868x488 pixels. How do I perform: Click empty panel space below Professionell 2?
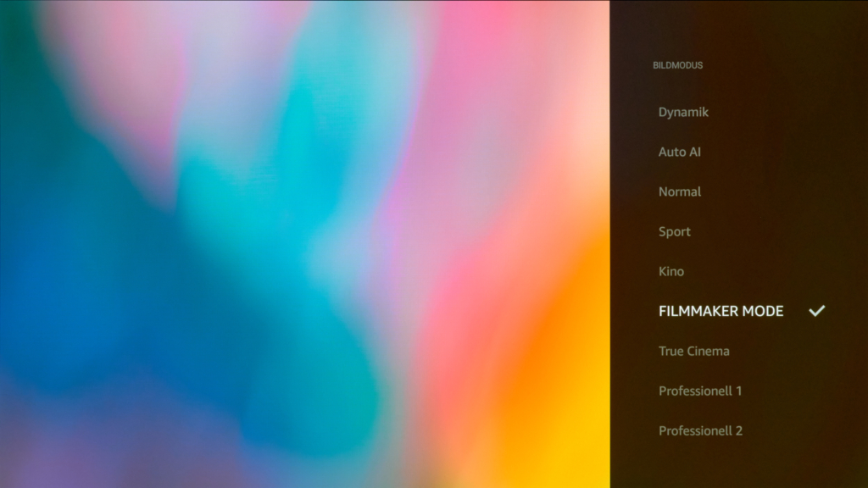pyautogui.click(x=737, y=464)
